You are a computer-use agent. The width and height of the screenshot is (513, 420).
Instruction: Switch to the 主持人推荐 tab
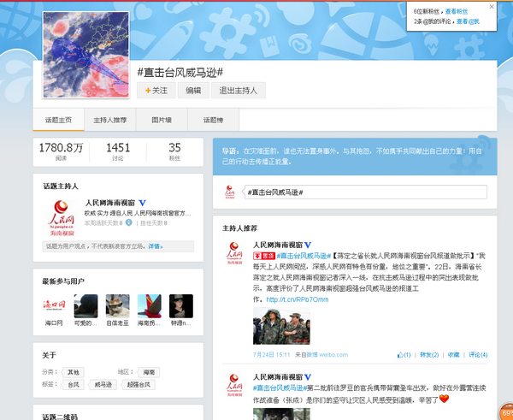pos(110,120)
